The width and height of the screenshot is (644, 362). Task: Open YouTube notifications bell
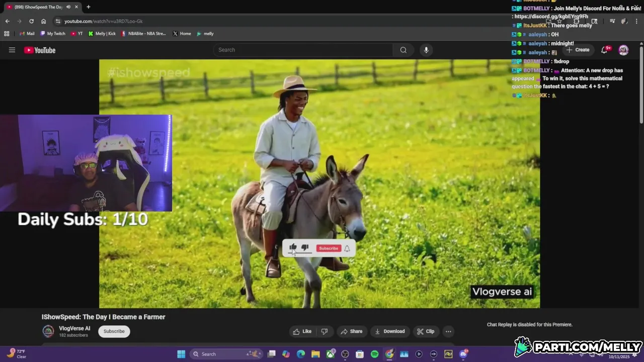(x=605, y=50)
